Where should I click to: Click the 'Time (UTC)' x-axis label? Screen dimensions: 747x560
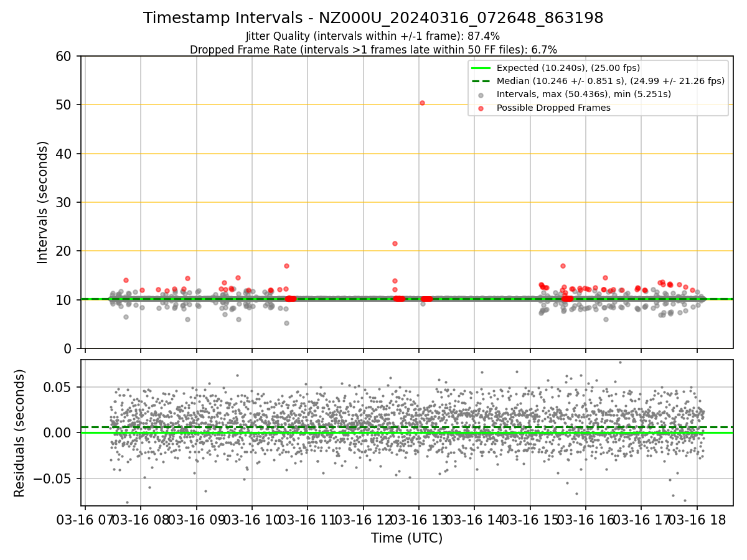(x=406, y=538)
